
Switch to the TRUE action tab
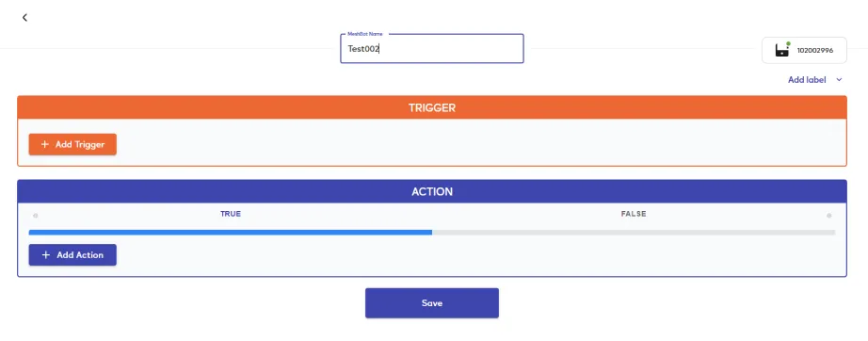tap(231, 214)
